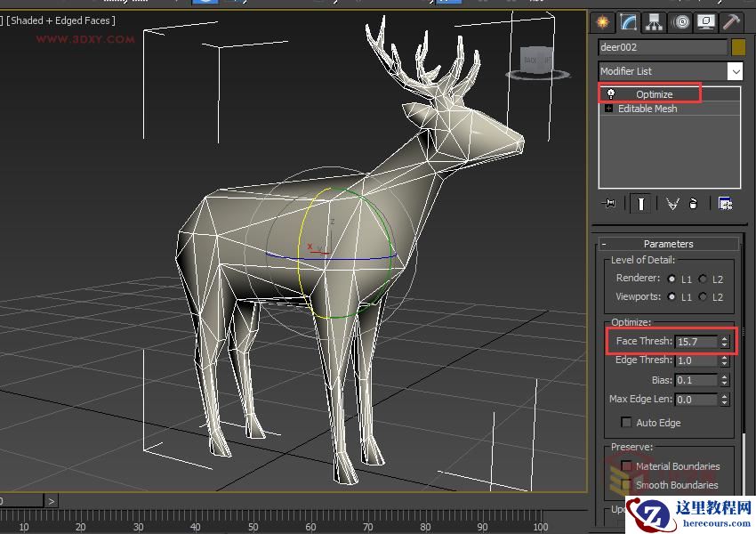The image size is (756, 534).
Task: Select Renderer L2 radio button
Action: (703, 279)
